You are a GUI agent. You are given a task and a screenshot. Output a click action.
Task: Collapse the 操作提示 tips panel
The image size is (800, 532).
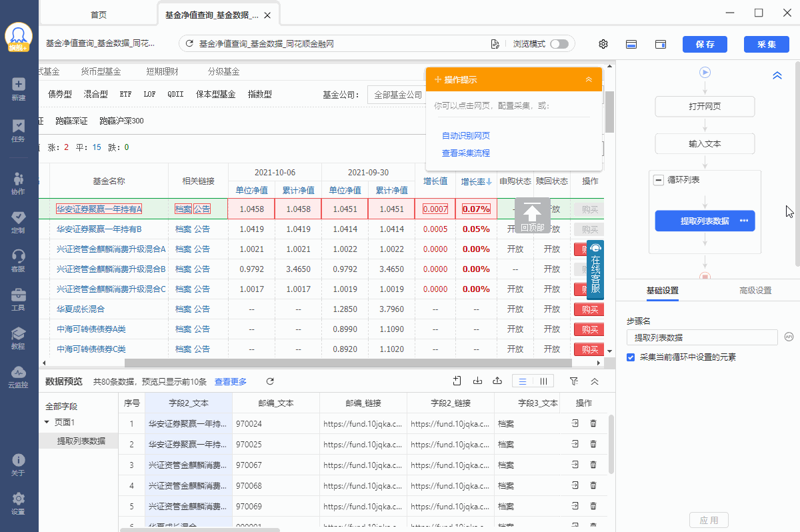pos(589,79)
